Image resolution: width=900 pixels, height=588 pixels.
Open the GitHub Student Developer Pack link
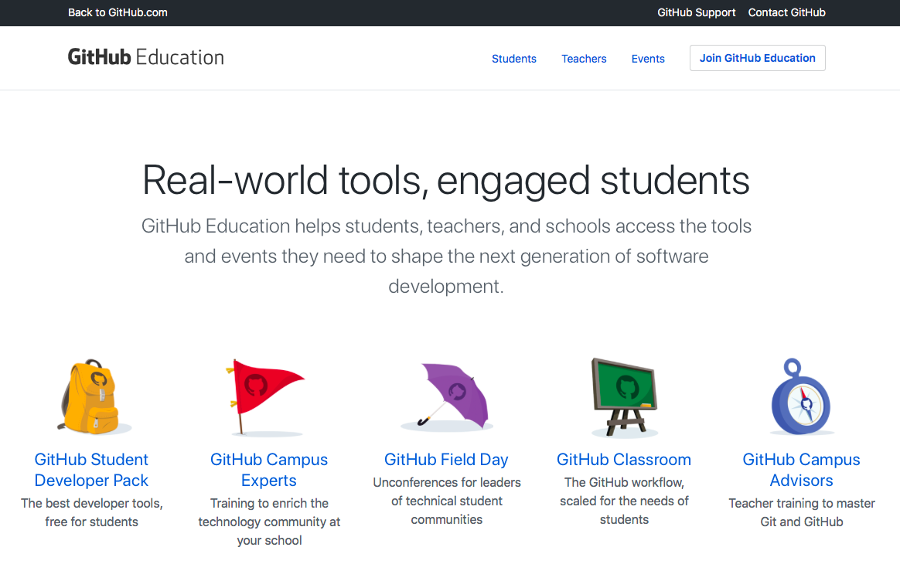pos(91,470)
